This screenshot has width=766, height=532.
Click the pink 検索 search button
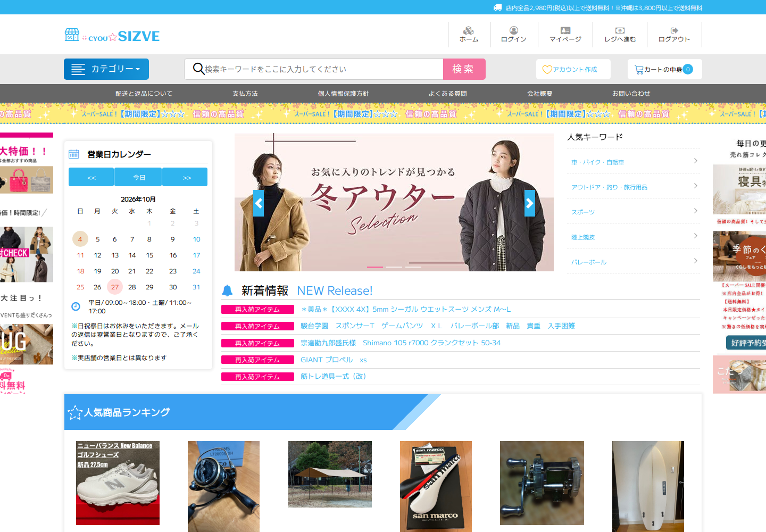(x=464, y=69)
